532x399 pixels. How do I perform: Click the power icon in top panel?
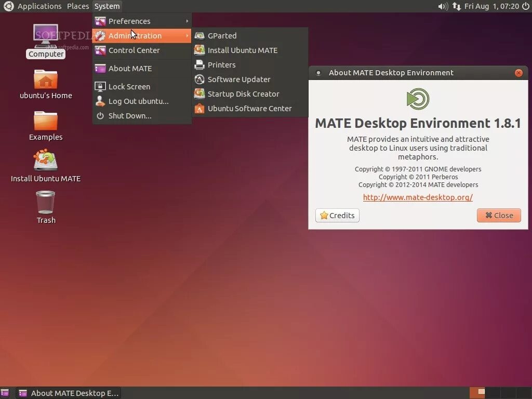pos(526,6)
